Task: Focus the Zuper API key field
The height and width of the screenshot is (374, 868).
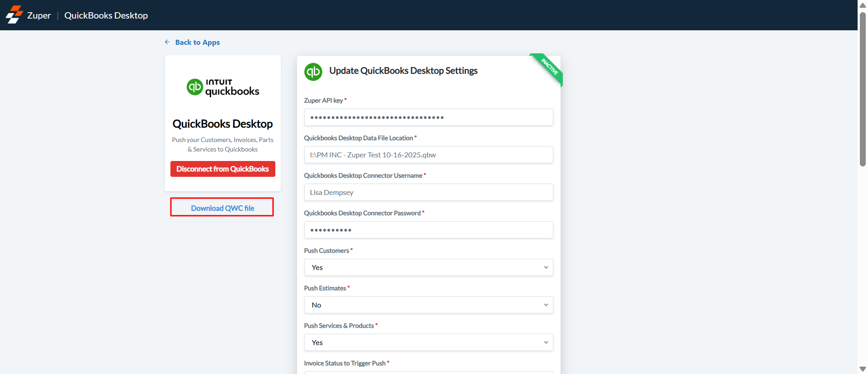Action: (429, 117)
